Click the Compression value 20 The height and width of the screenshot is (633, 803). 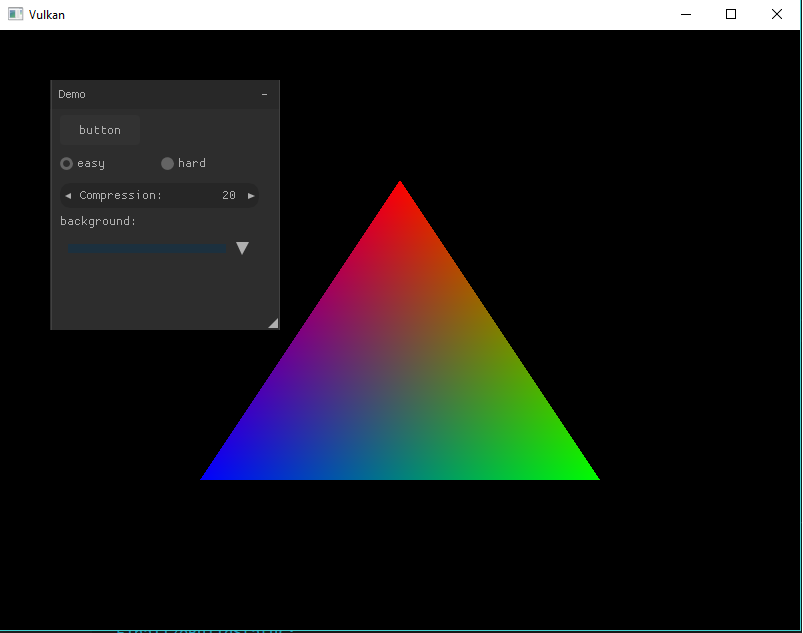pyautogui.click(x=229, y=195)
